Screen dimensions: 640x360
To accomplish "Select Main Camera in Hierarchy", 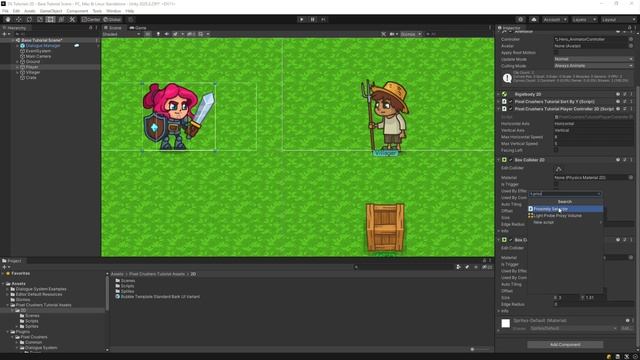I will (x=38, y=56).
